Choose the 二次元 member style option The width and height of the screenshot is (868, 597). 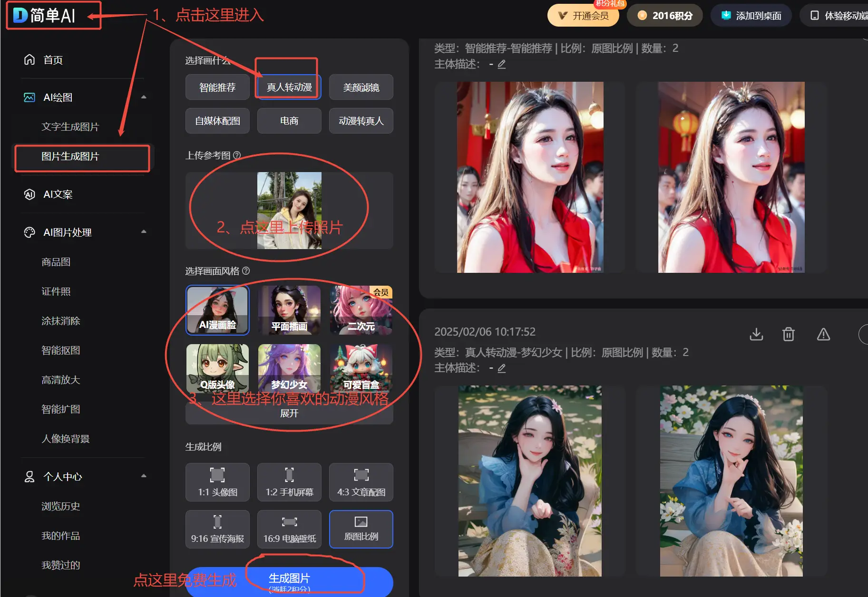[x=361, y=310]
